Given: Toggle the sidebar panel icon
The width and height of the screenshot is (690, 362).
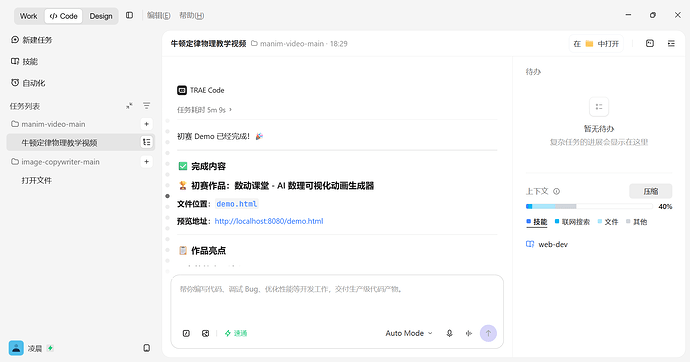Looking at the screenshot, I should [x=129, y=15].
